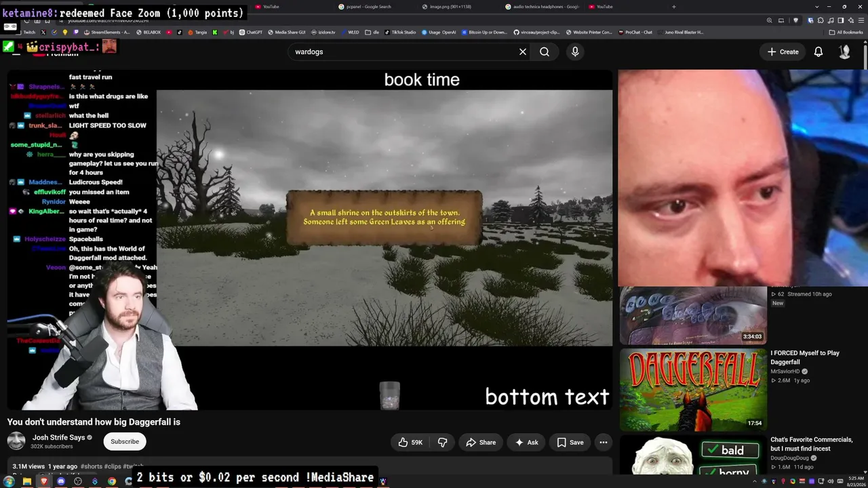Open the Twitch bookmark
Screen dimensions: 868x488
click(x=26, y=32)
